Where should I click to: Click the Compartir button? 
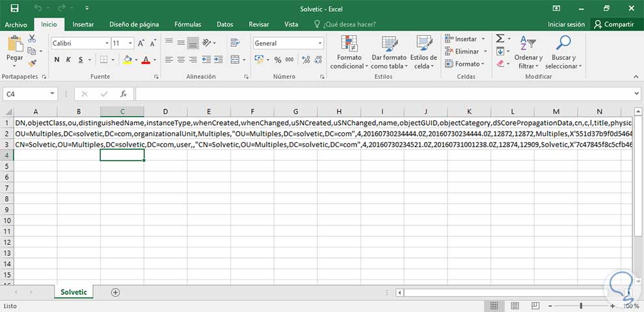click(x=616, y=25)
